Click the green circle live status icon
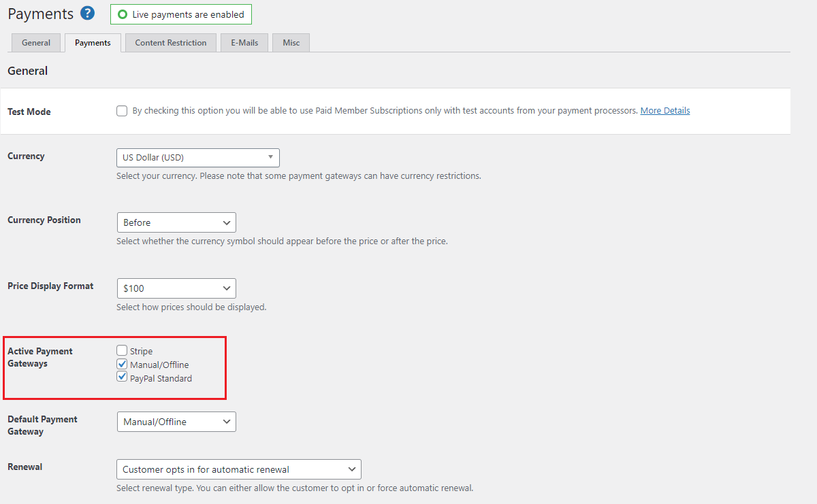Viewport: 817px width, 504px height. (x=123, y=14)
